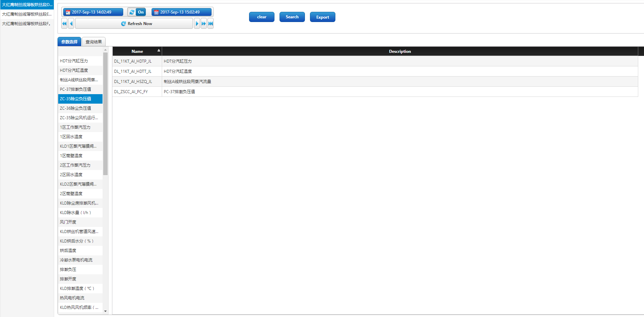
Task: Sort table by the Name column header
Action: click(137, 51)
